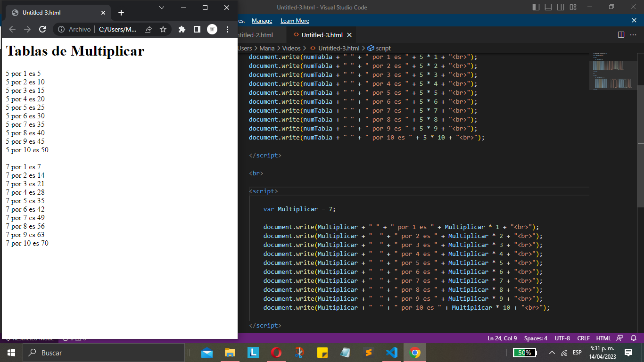This screenshot has width=644, height=362.
Task: Open Sticky Notes from taskbar
Action: (x=322, y=353)
